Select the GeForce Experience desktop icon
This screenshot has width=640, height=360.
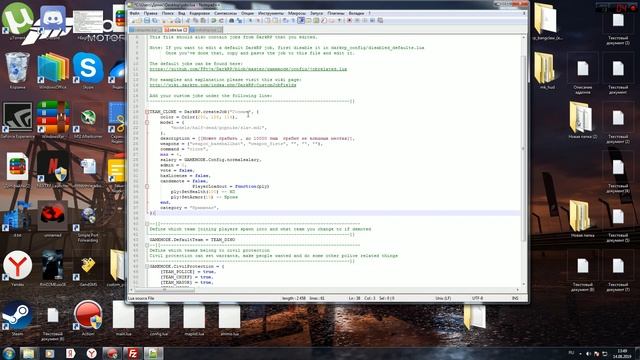[17, 120]
